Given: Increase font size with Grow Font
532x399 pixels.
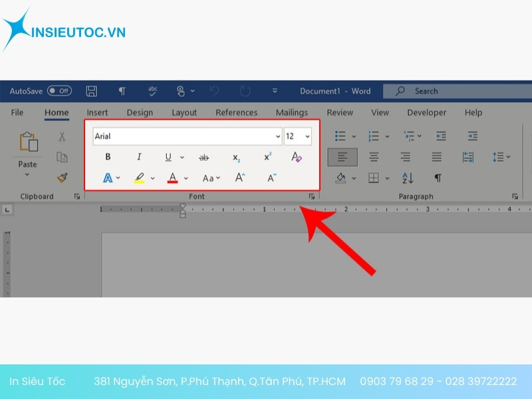Looking at the screenshot, I should (x=240, y=178).
